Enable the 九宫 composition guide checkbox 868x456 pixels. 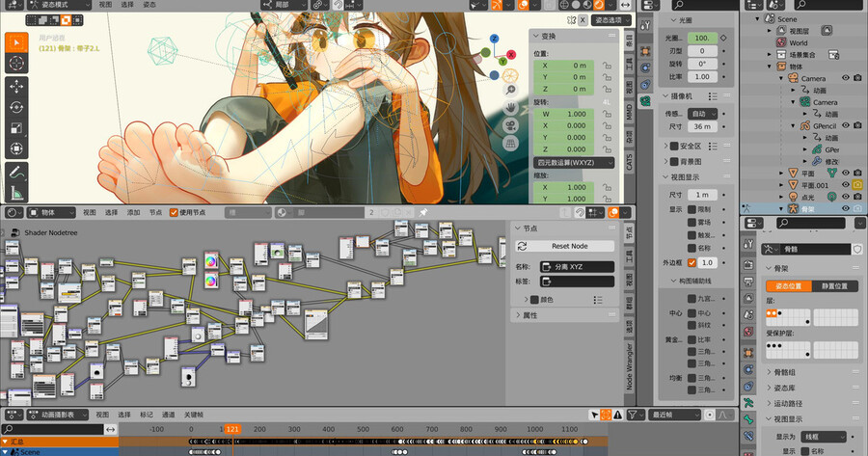point(692,299)
